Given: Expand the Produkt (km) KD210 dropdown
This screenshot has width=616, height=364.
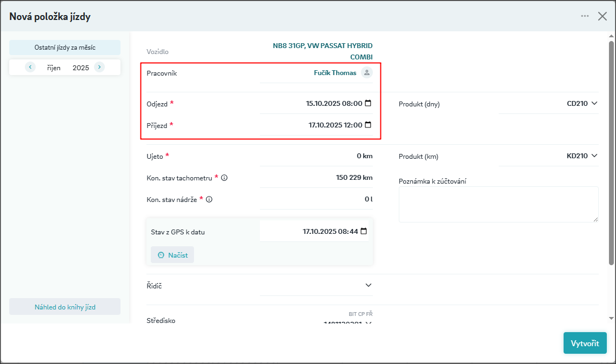Looking at the screenshot, I should click(x=594, y=156).
